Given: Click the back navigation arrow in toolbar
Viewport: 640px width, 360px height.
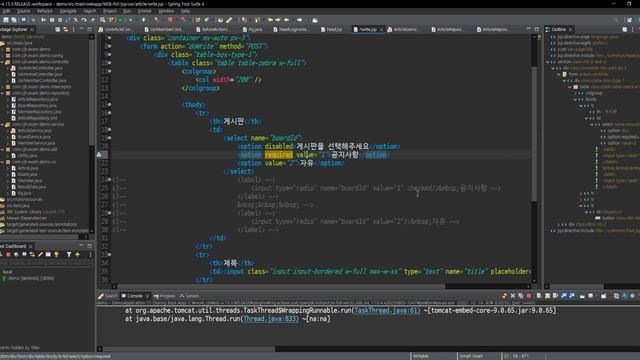Looking at the screenshot, I should coord(287,20).
